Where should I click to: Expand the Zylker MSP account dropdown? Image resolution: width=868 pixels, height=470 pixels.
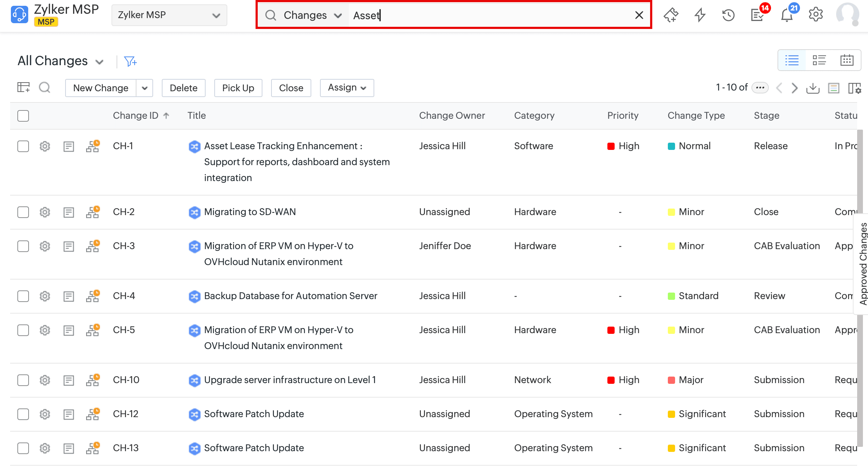[x=169, y=15]
